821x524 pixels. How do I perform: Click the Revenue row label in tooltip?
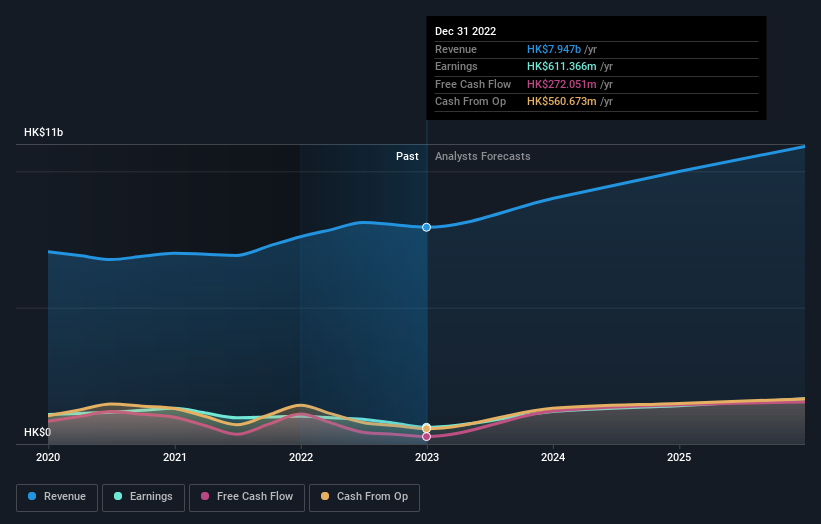pyautogui.click(x=456, y=49)
